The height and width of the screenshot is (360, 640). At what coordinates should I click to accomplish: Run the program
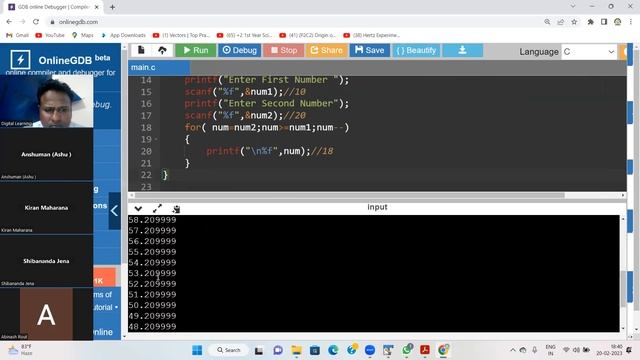pyautogui.click(x=196, y=50)
